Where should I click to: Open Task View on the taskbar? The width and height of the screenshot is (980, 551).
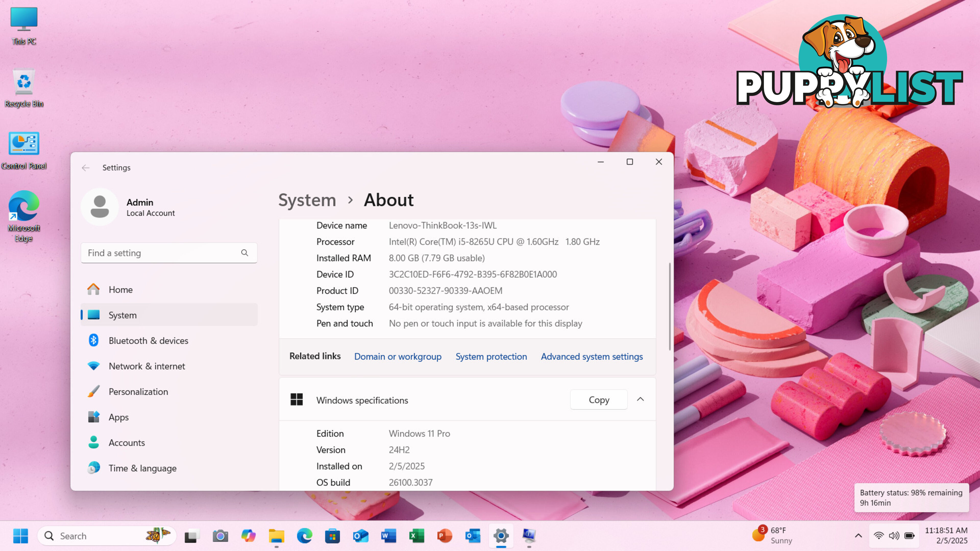(x=192, y=536)
